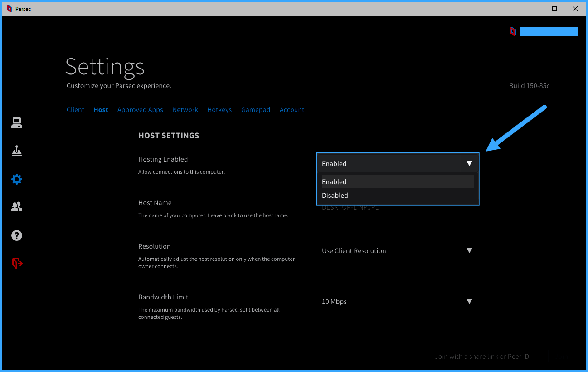Open the Computers sidebar icon

(x=17, y=123)
